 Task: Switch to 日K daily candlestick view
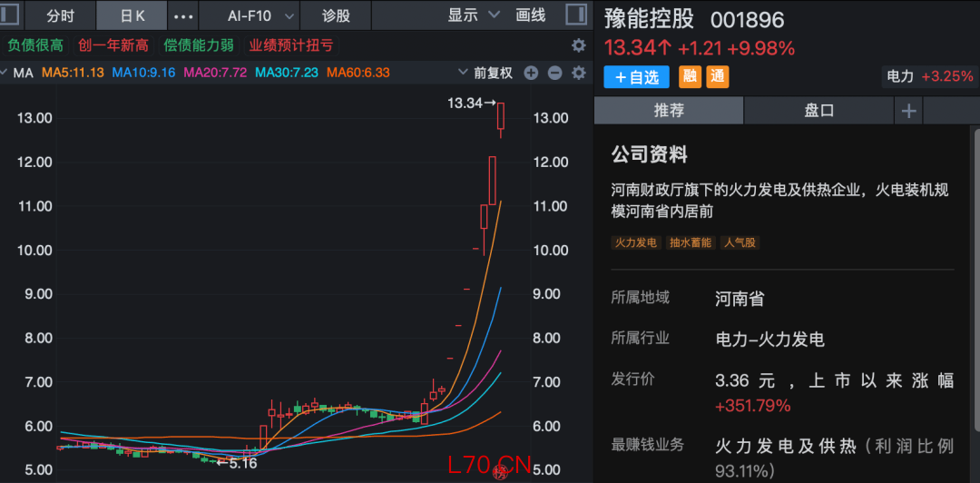[x=132, y=15]
